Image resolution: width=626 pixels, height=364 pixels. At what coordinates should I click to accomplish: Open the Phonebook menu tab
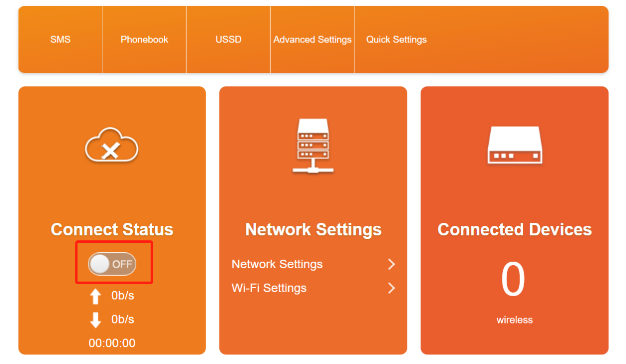[144, 39]
